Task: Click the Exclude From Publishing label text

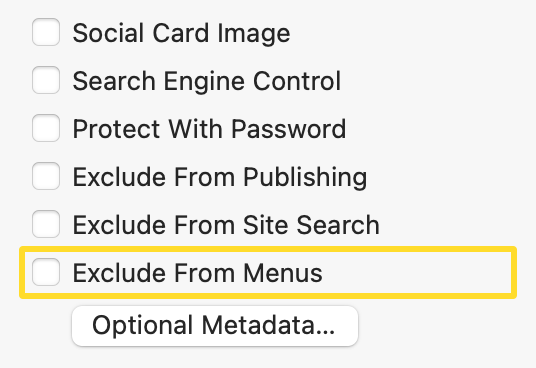Action: pyautogui.click(x=220, y=177)
